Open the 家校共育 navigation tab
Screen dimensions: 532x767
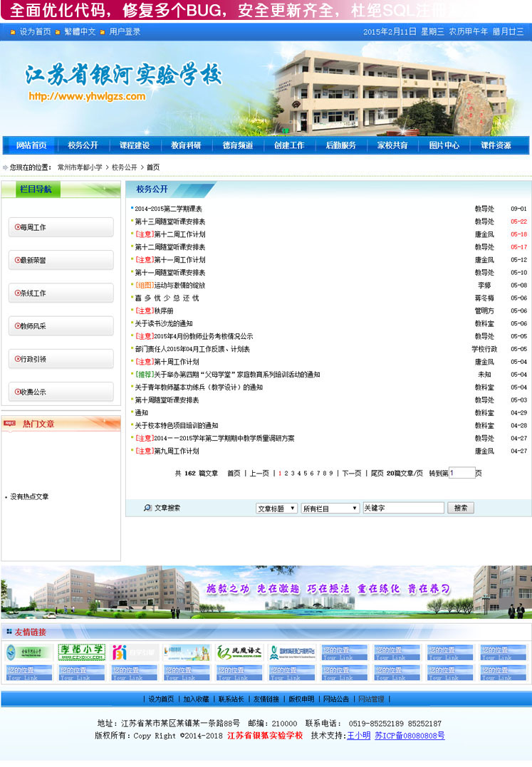[x=392, y=145]
